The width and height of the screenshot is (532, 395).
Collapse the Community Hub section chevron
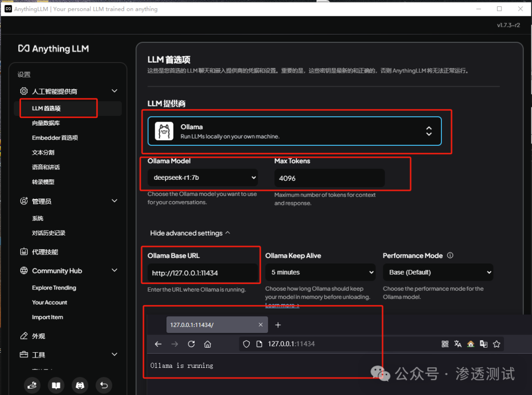tap(115, 270)
